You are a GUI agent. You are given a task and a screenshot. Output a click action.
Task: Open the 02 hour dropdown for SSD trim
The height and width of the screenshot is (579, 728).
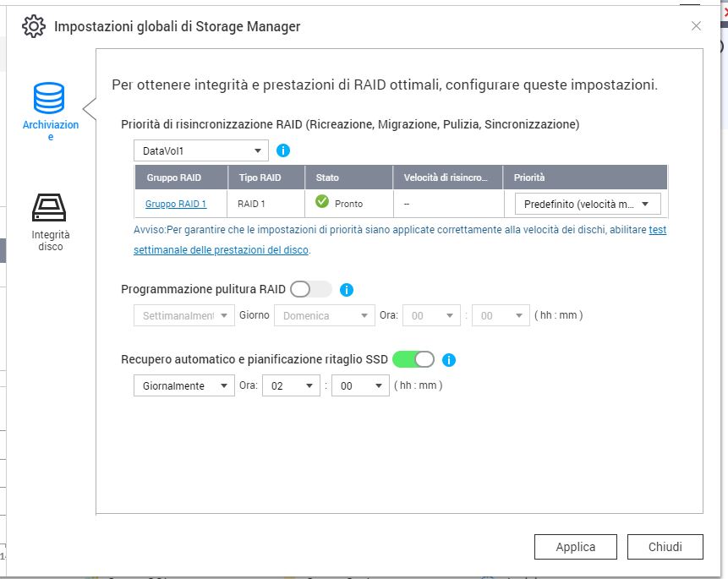click(x=291, y=385)
